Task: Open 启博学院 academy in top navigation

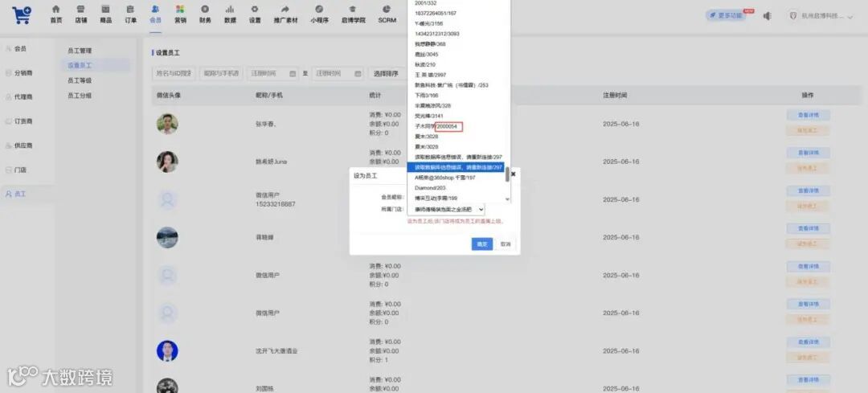Action: pos(353,14)
